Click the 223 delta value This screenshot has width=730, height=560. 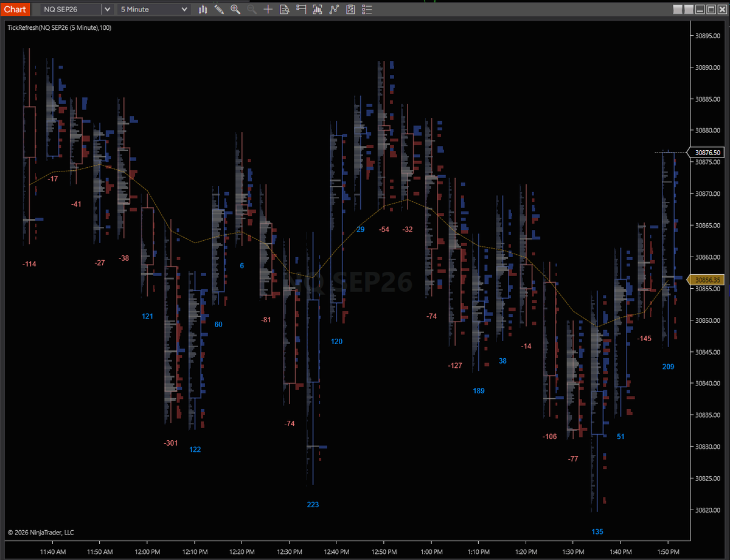(313, 505)
